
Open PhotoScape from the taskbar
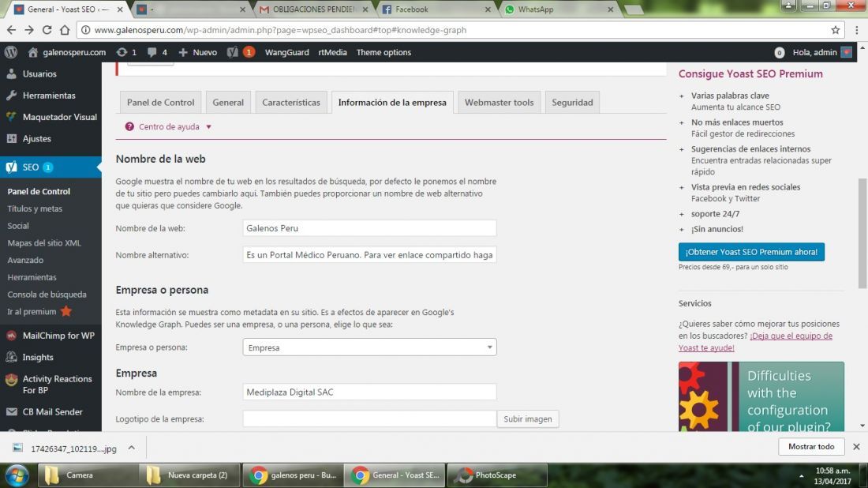(x=497, y=475)
